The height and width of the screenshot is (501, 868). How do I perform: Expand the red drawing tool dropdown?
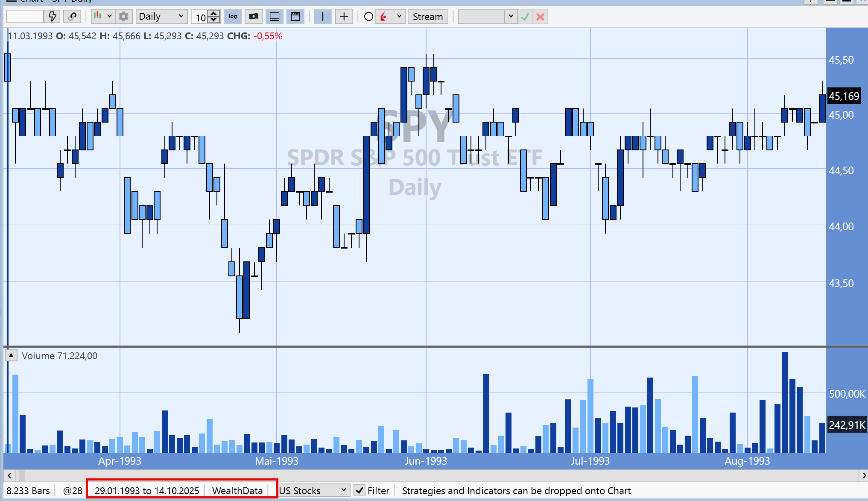point(399,16)
